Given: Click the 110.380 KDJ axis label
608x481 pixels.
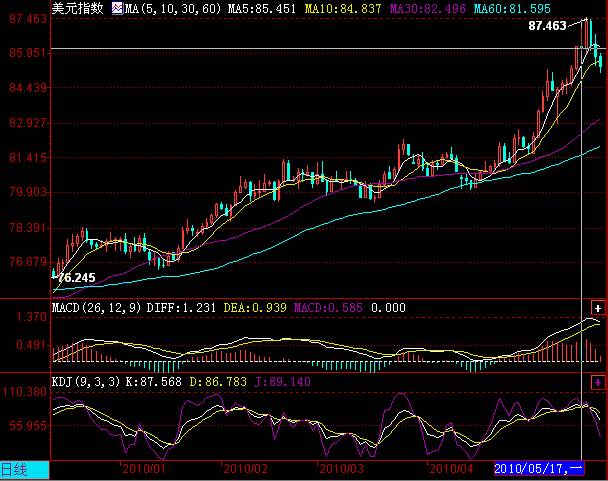Looking at the screenshot, I should point(24,392).
